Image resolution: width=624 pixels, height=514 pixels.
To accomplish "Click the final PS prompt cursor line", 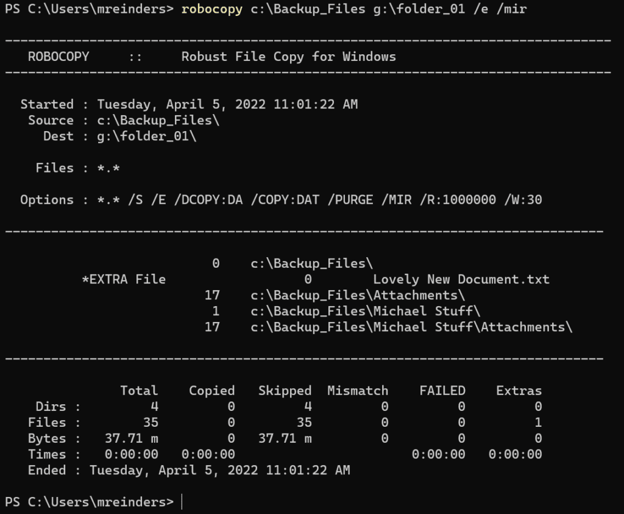I will click(94, 502).
